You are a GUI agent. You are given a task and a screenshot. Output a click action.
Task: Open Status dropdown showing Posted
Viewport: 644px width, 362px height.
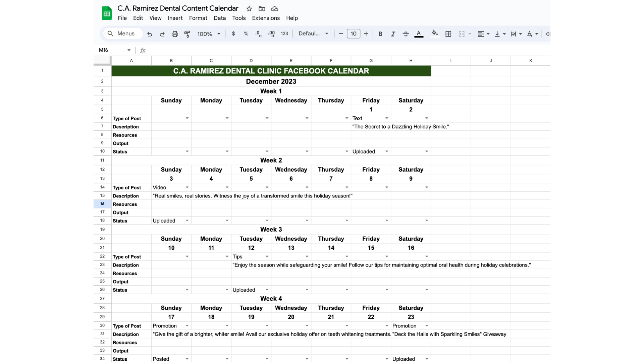click(x=187, y=359)
